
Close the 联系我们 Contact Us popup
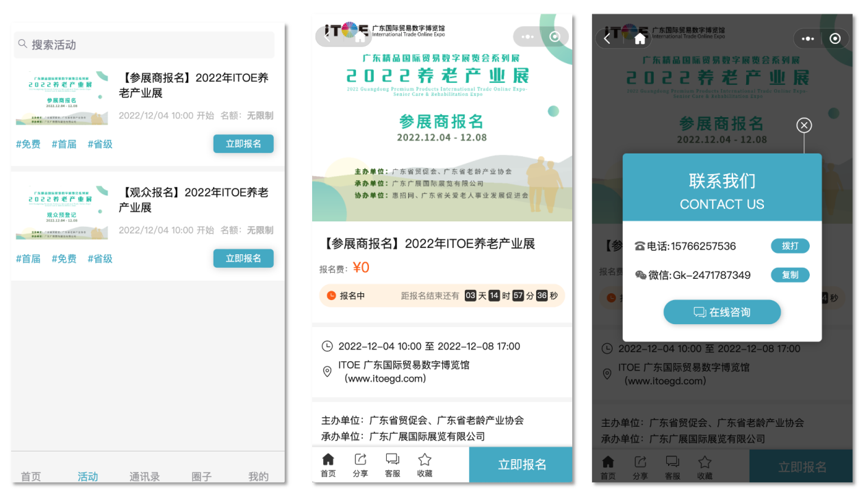point(804,125)
